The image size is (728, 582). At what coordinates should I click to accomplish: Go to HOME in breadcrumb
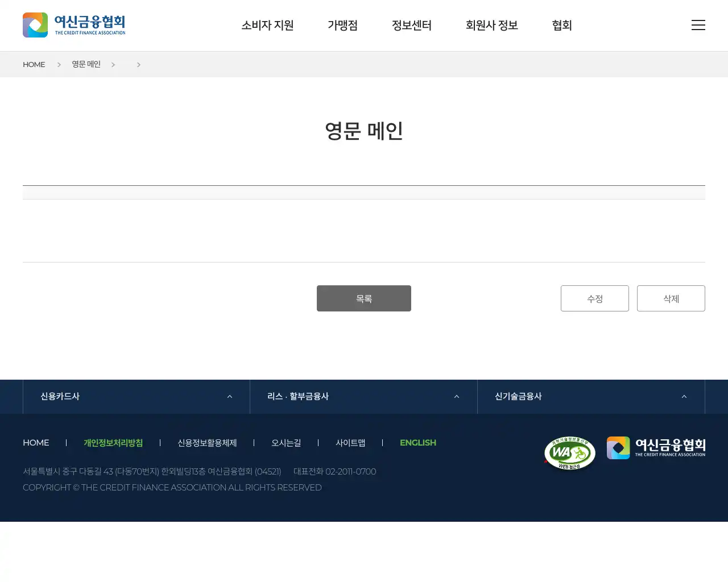[34, 64]
